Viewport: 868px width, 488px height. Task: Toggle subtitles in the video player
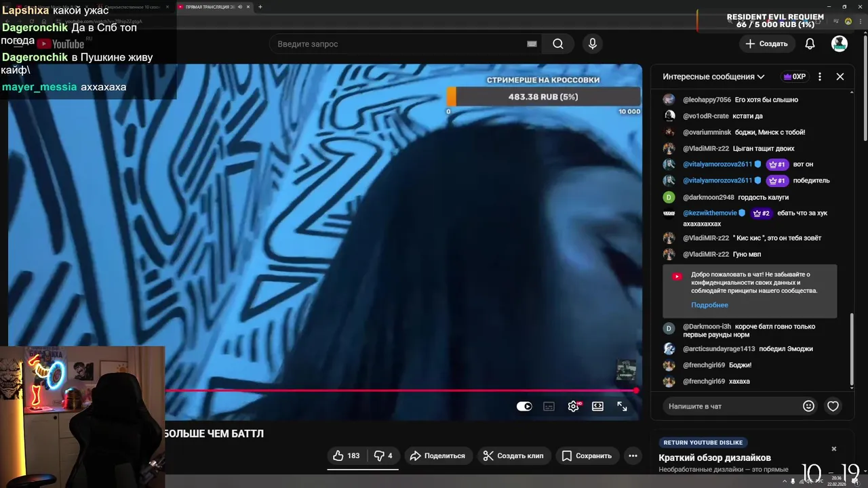549,406
